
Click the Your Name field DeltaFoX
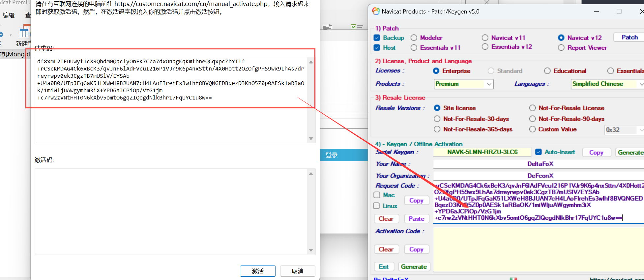tap(539, 164)
